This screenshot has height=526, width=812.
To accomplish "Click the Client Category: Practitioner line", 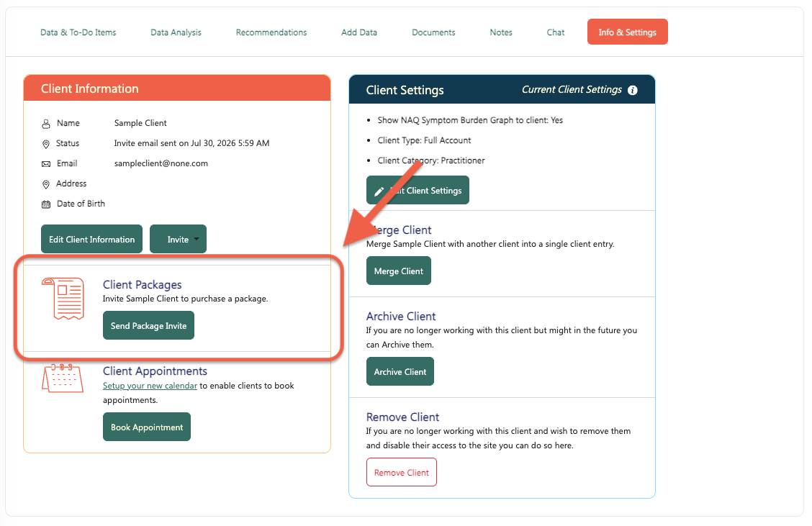I will [x=431, y=160].
